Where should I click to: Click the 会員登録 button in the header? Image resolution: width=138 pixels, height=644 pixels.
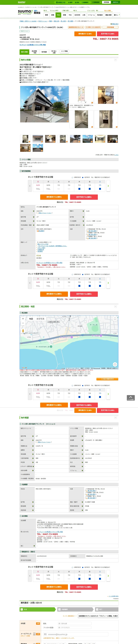106,2
